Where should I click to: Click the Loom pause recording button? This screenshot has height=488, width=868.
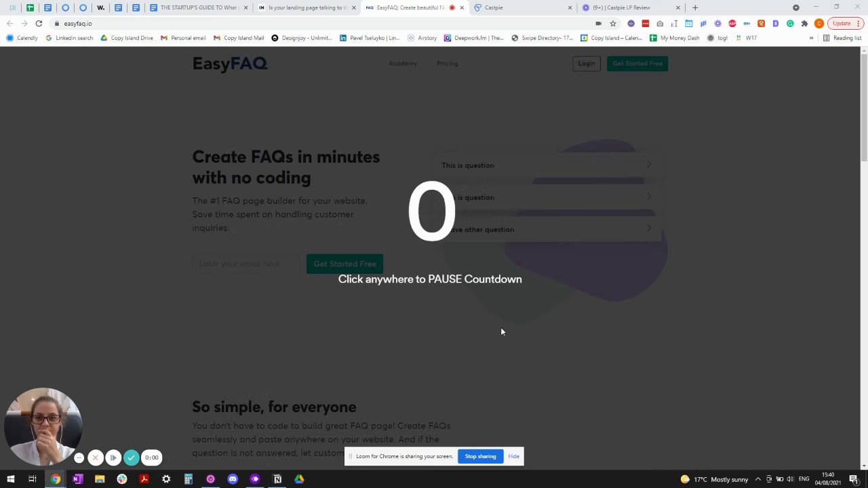tap(113, 457)
